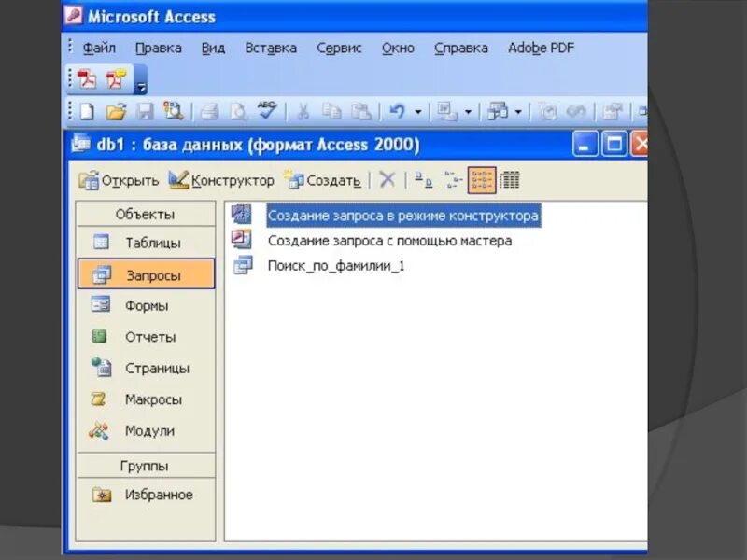
Task: Select Макросы in objects panel
Action: (146, 399)
